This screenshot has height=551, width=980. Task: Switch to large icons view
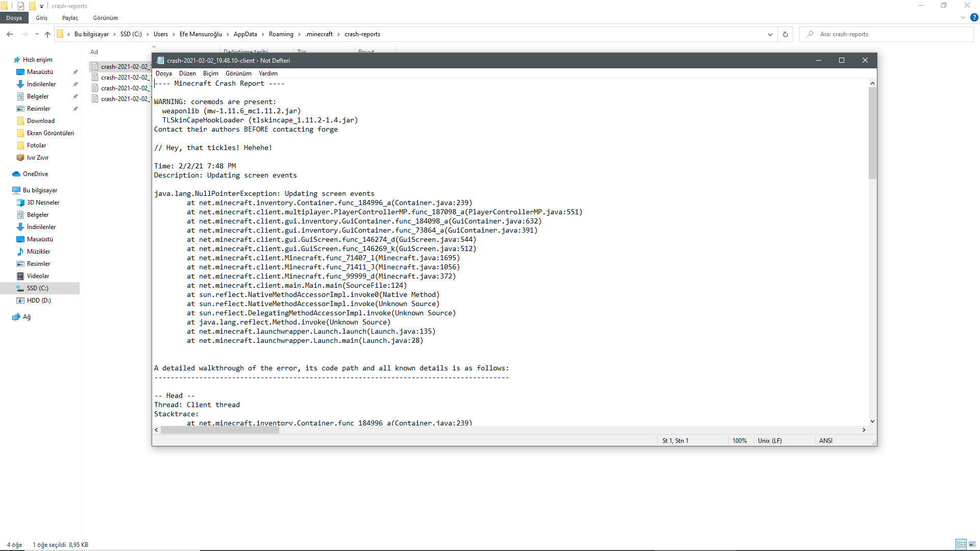972,544
